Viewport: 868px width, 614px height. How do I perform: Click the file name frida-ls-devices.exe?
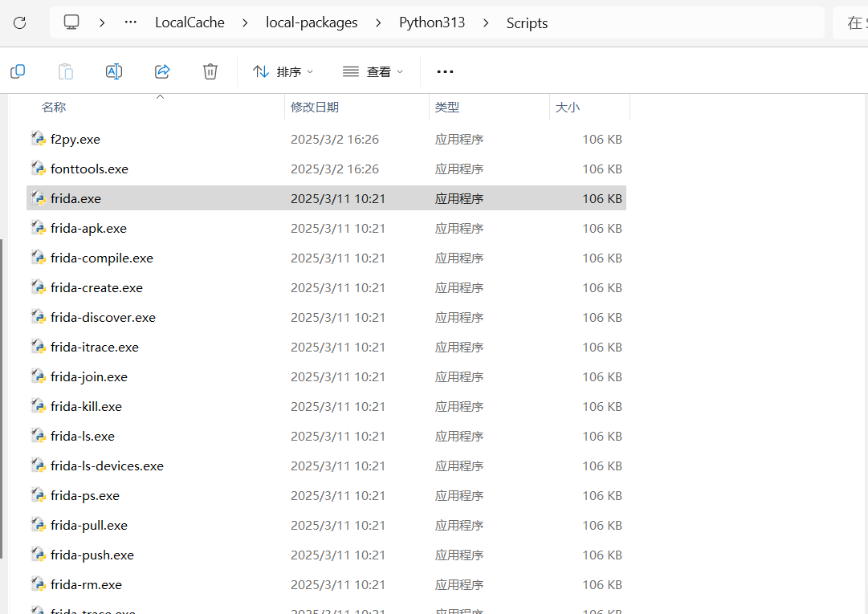pyautogui.click(x=107, y=466)
